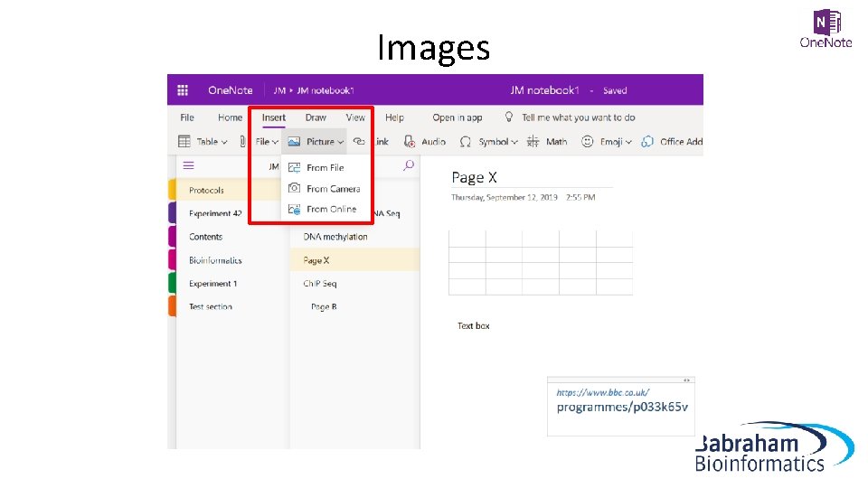Screen dimensions: 868x488
Task: Click the Symbol omega icon
Action: 466,142
